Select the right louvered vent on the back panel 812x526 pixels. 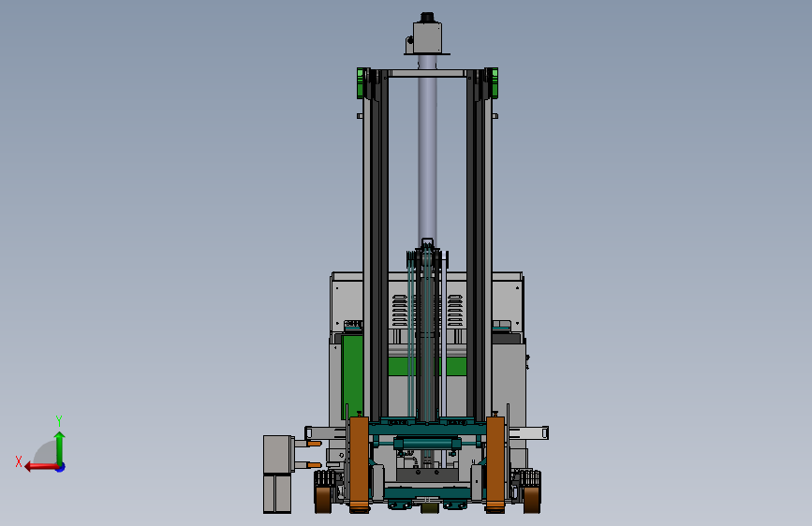pos(455,311)
